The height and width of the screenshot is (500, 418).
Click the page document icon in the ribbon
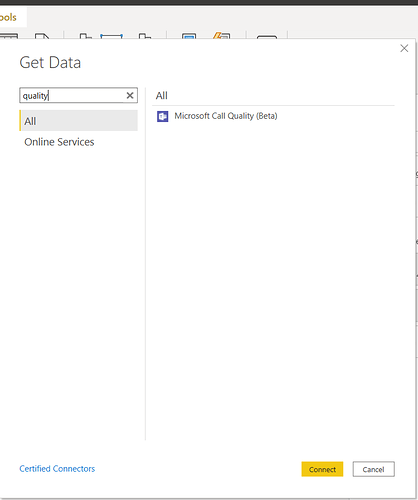point(42,36)
